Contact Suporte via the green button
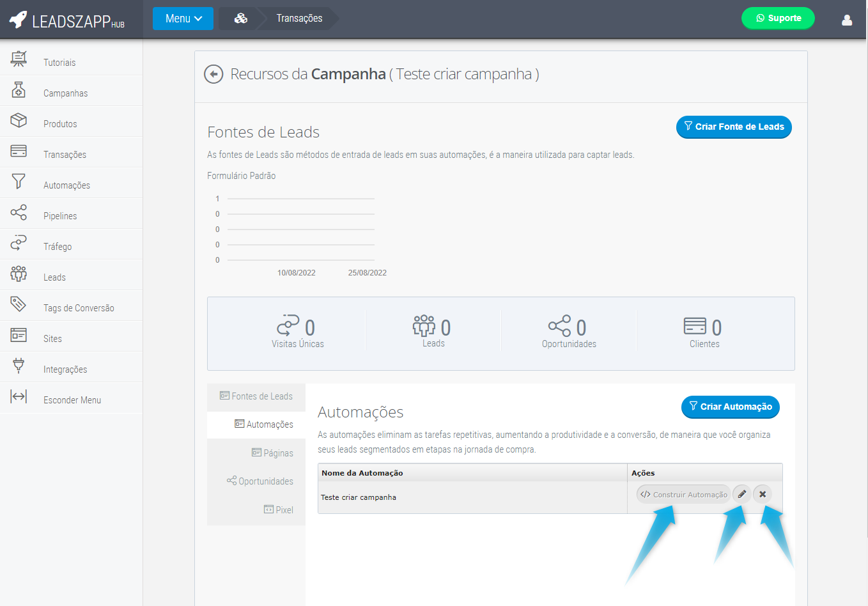868x606 pixels. (778, 19)
